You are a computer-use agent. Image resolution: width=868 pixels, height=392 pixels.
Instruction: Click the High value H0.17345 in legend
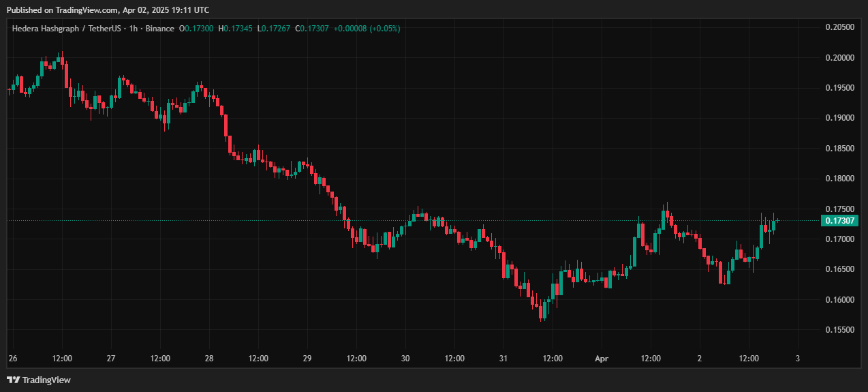[x=235, y=29]
